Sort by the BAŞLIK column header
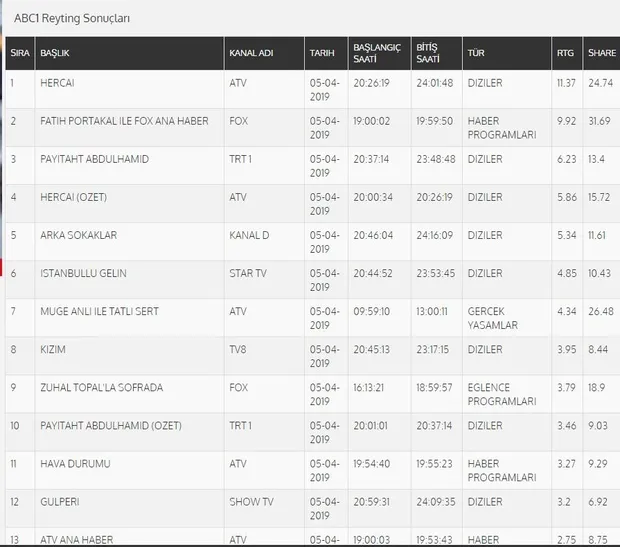This screenshot has width=620, height=547. click(54, 51)
